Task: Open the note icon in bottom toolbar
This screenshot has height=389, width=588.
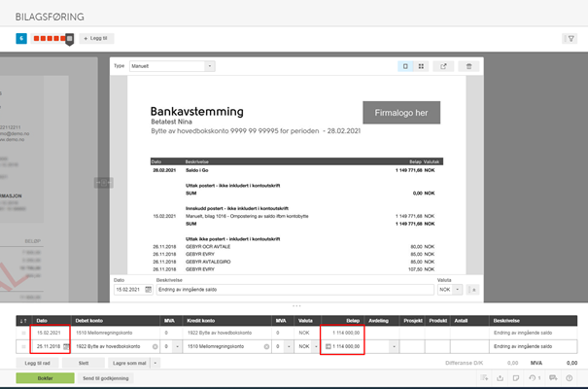Action: click(x=516, y=377)
